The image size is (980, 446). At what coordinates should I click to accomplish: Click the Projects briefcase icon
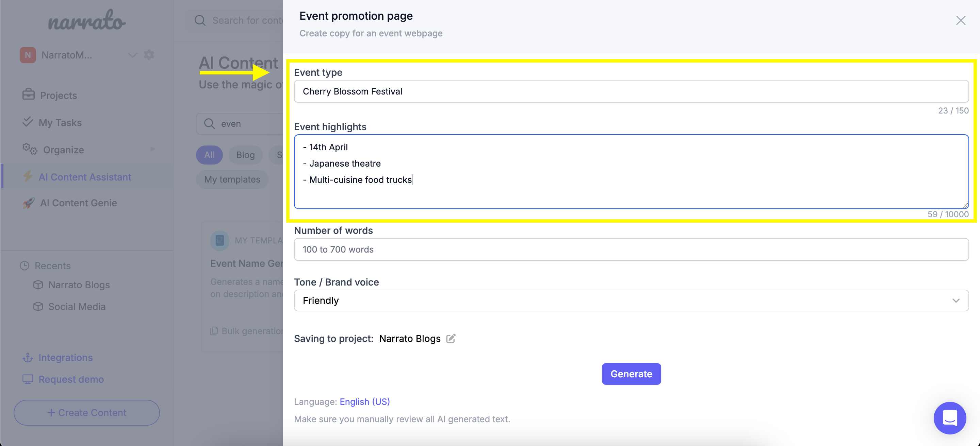(28, 94)
